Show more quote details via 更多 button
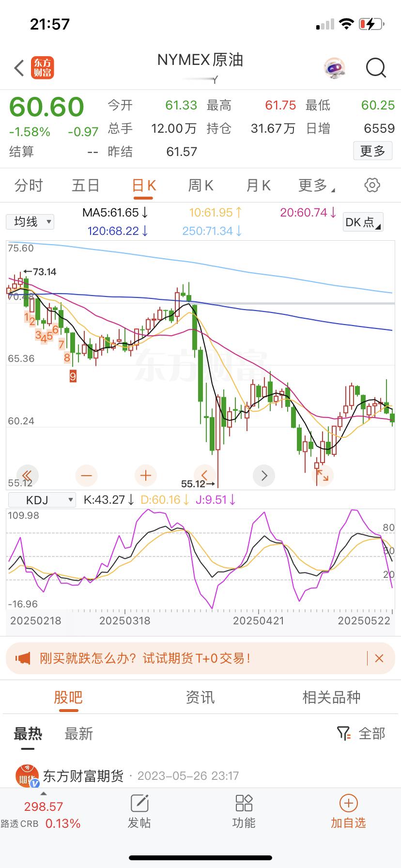Screen dimensions: 401x868 point(372,151)
